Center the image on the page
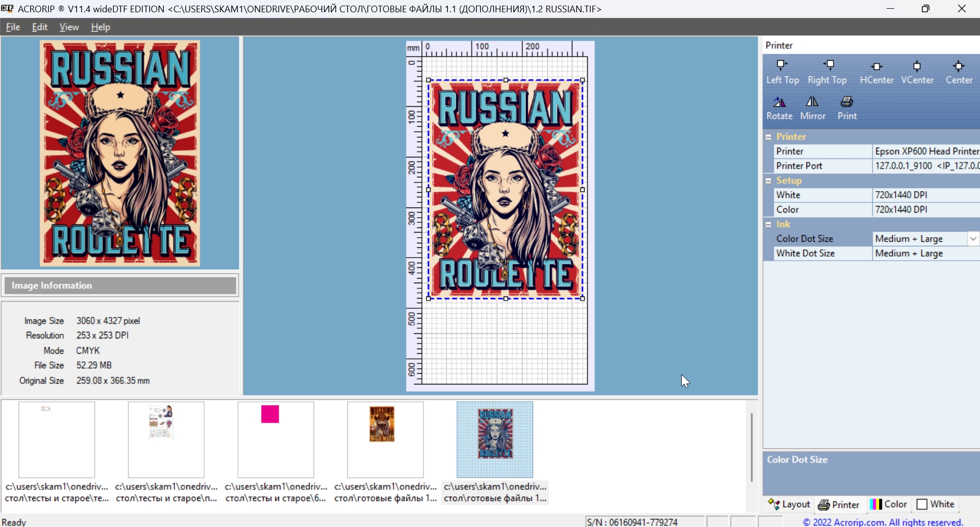Screen dimensions: 980x527 pyautogui.click(x=959, y=72)
